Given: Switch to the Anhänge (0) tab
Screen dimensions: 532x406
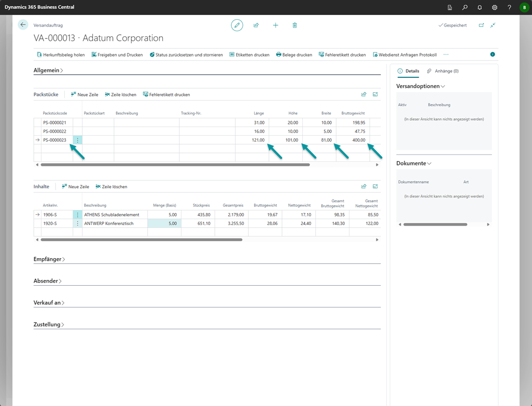Looking at the screenshot, I should (x=443, y=71).
